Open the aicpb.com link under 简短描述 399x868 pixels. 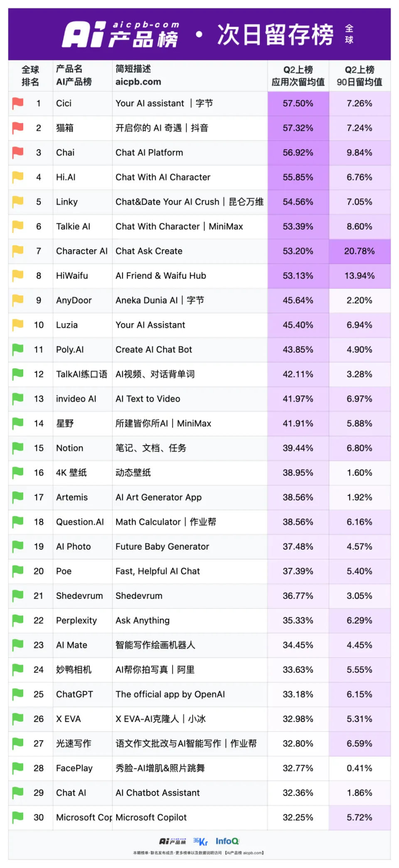[138, 82]
